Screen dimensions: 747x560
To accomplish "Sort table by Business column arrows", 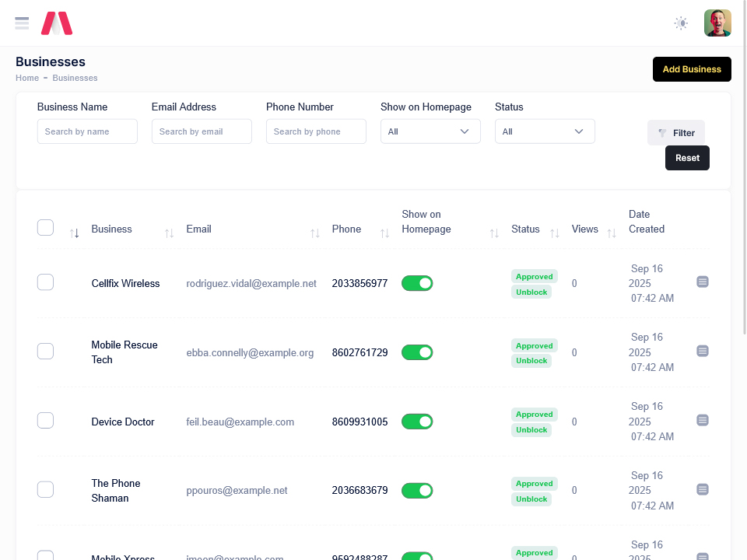I will [169, 233].
